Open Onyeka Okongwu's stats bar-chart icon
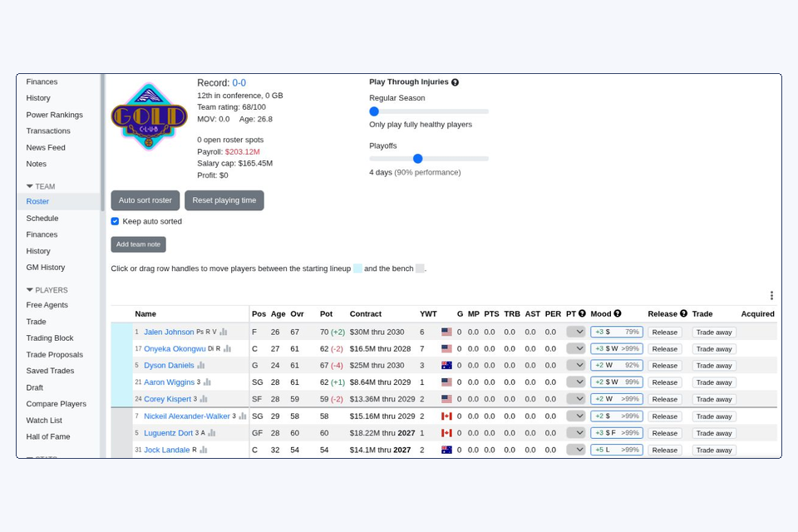The image size is (798, 532). tap(228, 349)
